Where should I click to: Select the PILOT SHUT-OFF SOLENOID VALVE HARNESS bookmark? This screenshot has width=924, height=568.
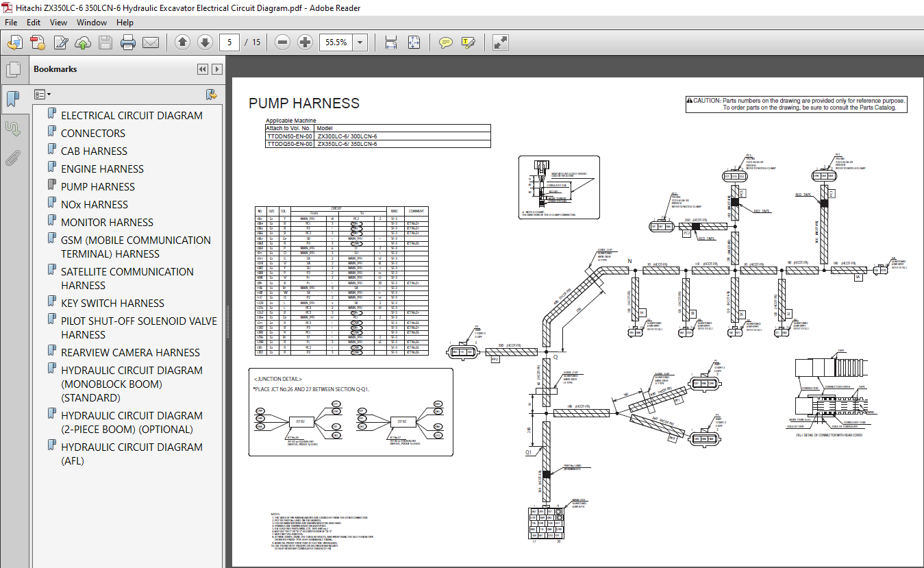[x=139, y=328]
